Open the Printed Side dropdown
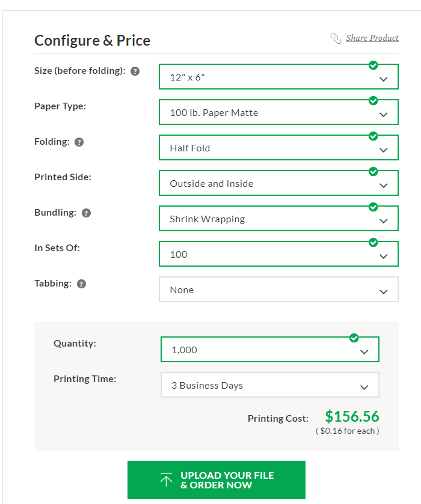Image resolution: width=421 pixels, height=504 pixels. point(278,184)
